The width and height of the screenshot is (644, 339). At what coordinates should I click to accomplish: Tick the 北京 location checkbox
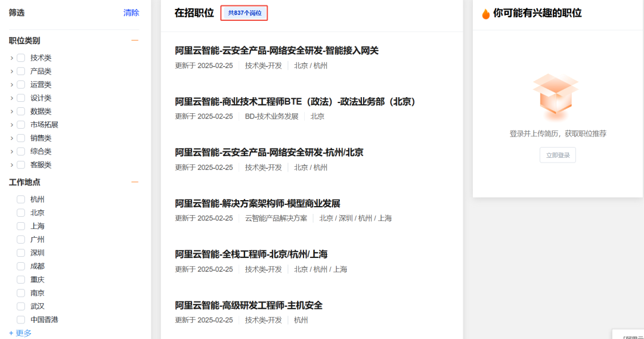point(21,213)
